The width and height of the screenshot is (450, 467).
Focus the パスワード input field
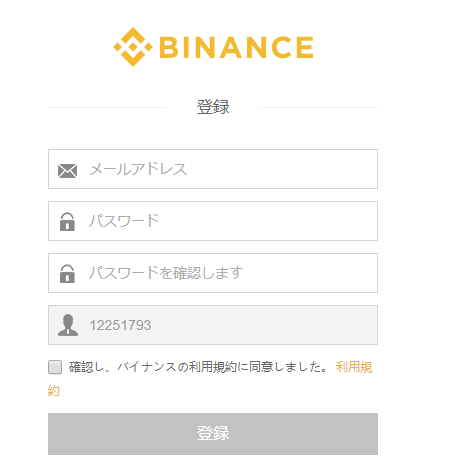213,221
